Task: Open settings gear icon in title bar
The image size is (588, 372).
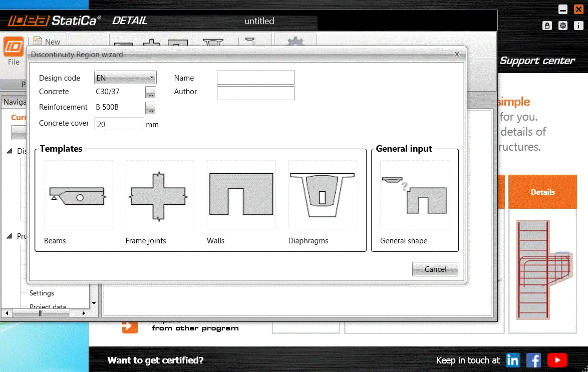Action: point(563,26)
